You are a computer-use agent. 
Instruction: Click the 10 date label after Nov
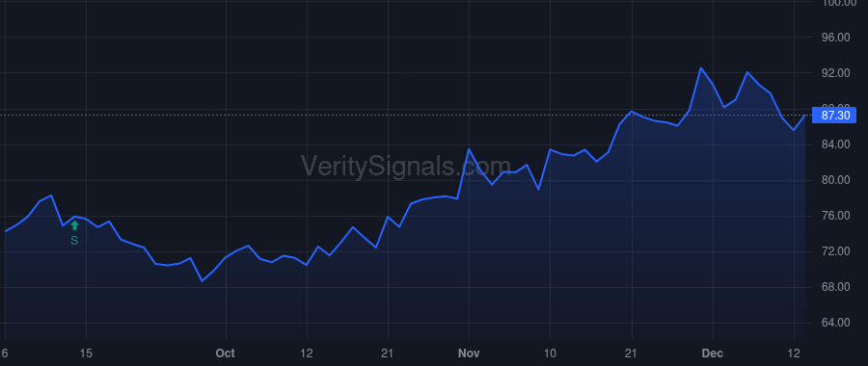tap(550, 353)
